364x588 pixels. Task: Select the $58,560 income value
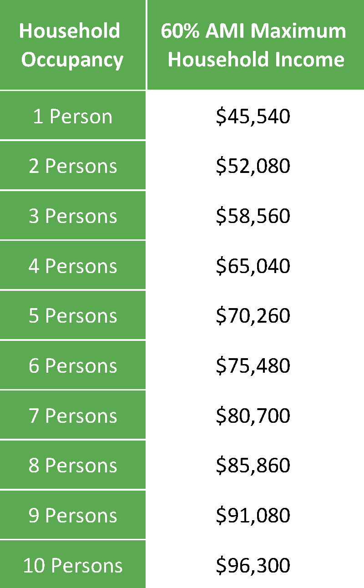point(253,216)
